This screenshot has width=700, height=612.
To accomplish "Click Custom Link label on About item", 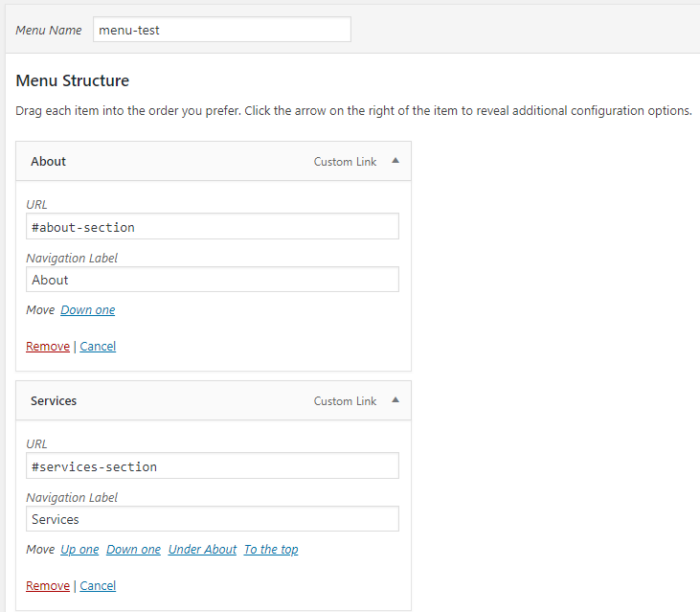I will [345, 162].
